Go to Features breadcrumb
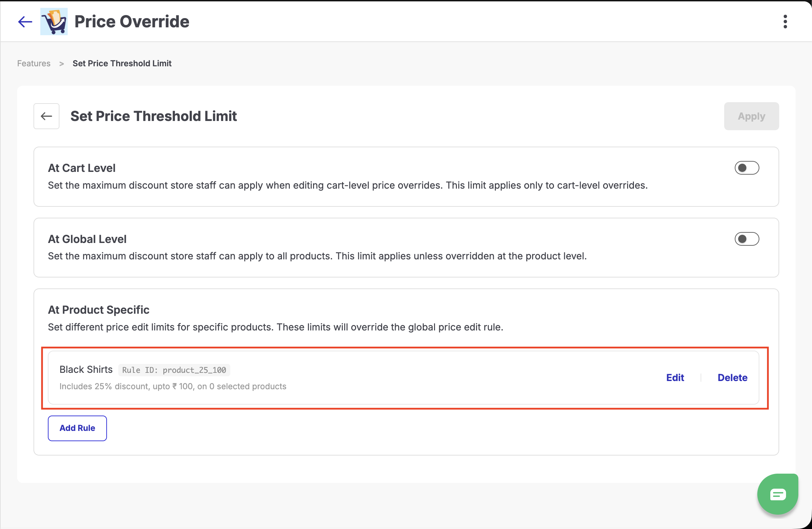812x529 pixels. point(34,63)
